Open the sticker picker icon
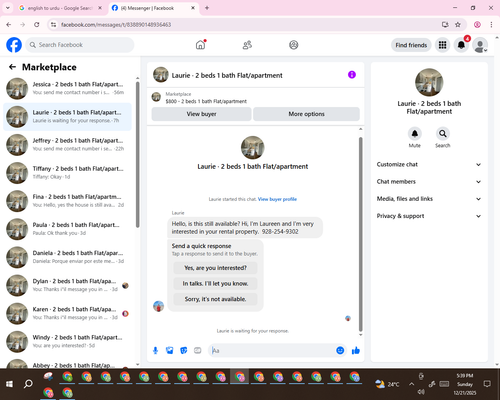500x400 pixels. (x=184, y=350)
